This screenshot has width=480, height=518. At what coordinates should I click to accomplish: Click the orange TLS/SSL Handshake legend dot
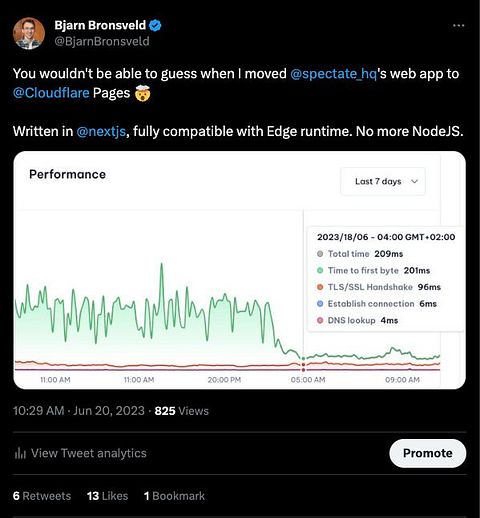pyautogui.click(x=320, y=287)
